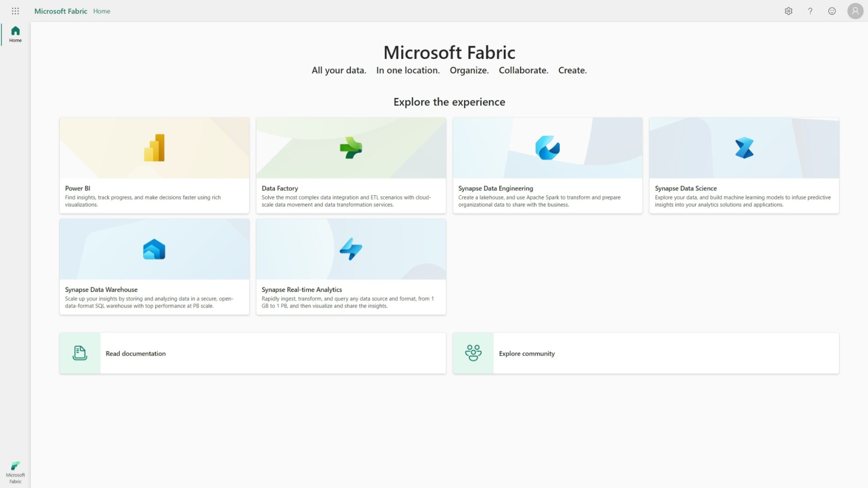Click the Explore community icon
This screenshot has height=488, width=868.
pos(473,353)
